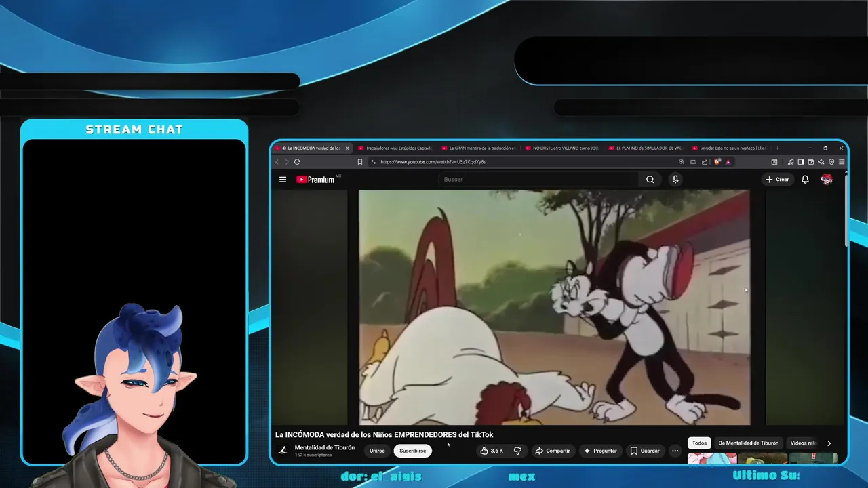Open the account avatar menu
This screenshot has height=488, width=868.
(x=827, y=180)
